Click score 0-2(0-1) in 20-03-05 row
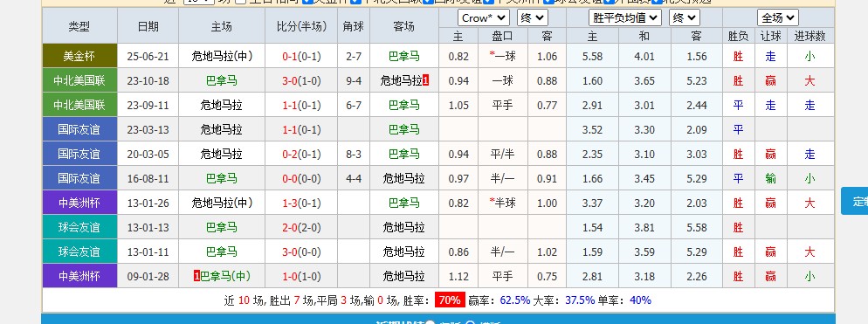868x324 pixels. pos(301,154)
